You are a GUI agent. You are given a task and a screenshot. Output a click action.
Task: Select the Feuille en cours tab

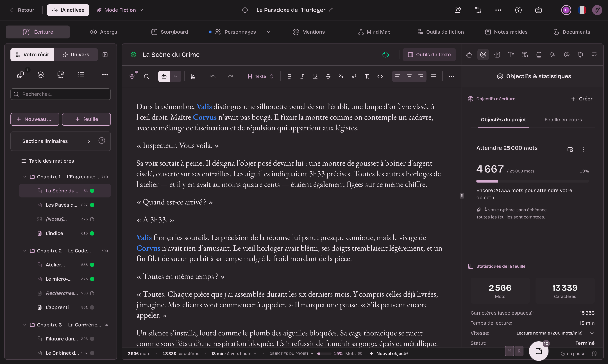pos(563,120)
